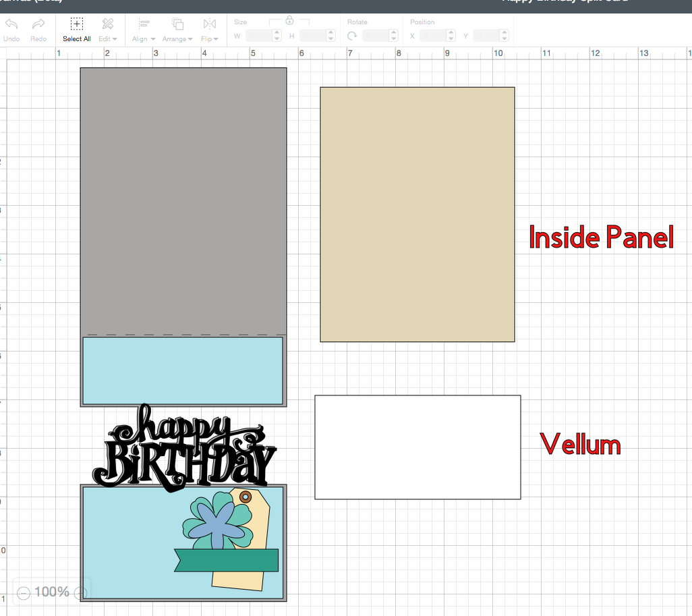Click the Undo arrow icon
This screenshot has width=692, height=616.
[x=11, y=24]
